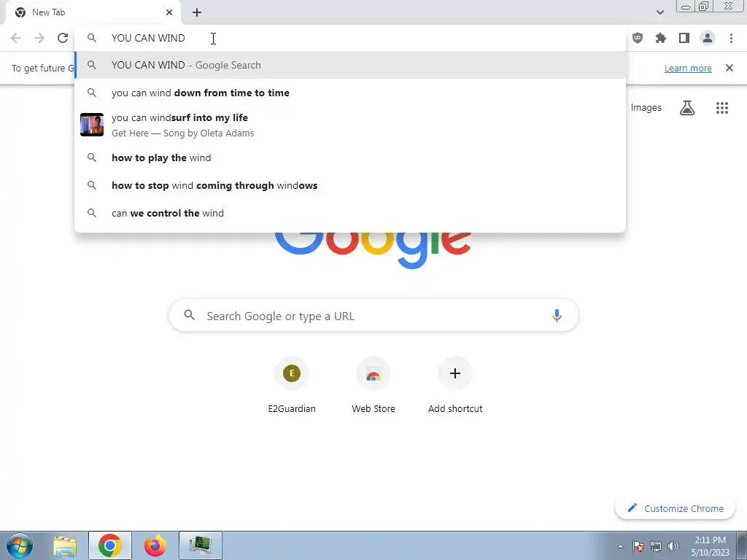
Task: Launch Firefox from the taskbar
Action: [155, 545]
